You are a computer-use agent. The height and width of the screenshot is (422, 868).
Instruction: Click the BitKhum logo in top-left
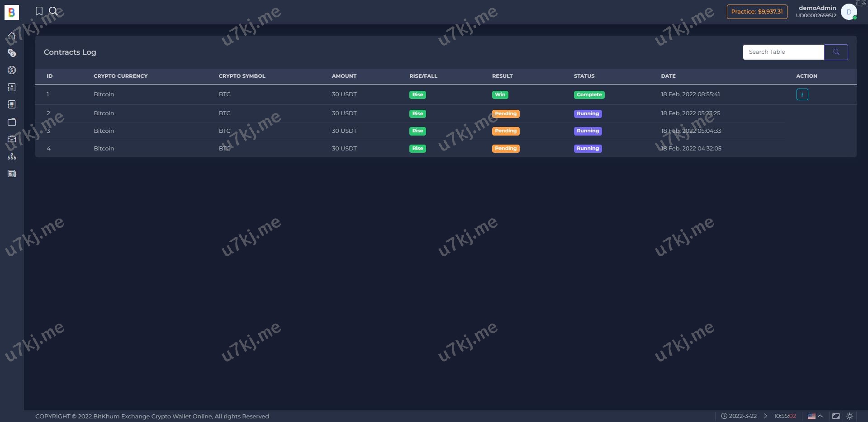12,12
